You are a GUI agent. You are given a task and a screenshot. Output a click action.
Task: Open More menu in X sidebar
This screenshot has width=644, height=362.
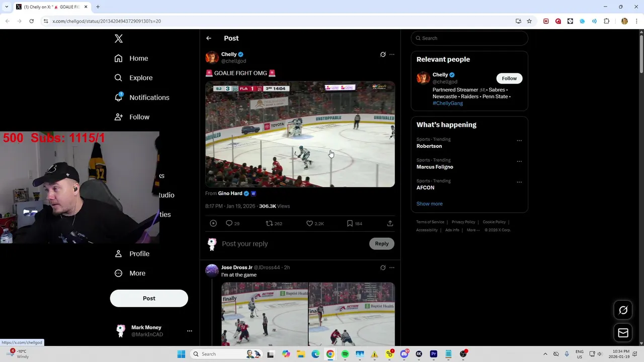point(130,274)
